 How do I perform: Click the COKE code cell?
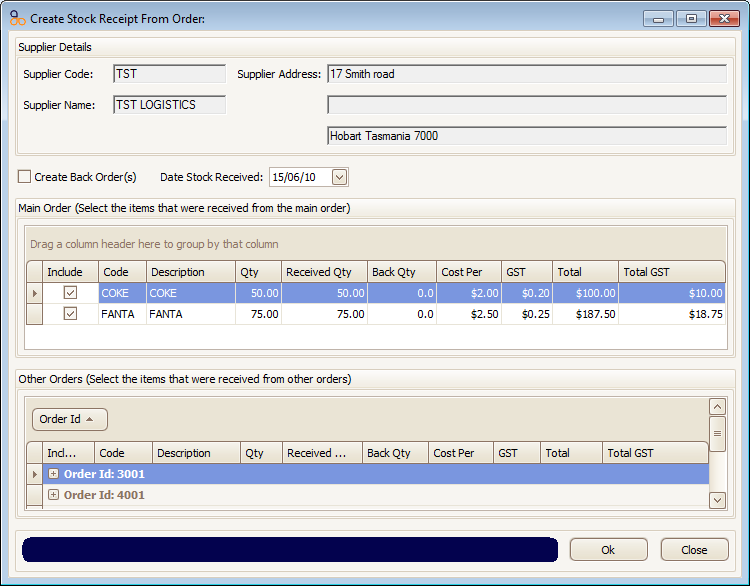122,293
